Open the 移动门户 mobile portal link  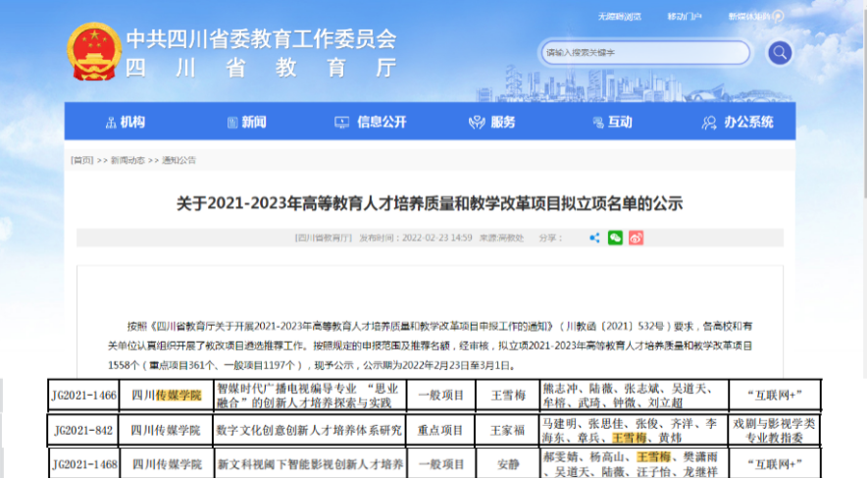click(x=685, y=17)
